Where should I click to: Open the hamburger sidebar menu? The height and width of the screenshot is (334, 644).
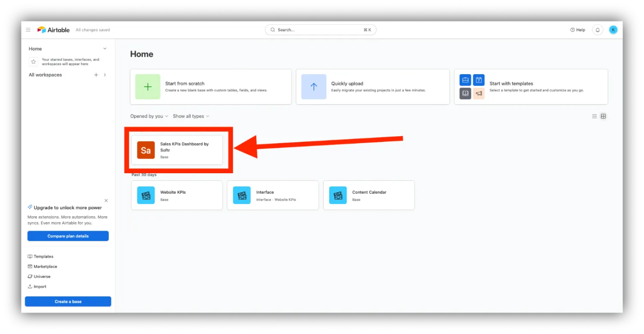[x=28, y=30]
